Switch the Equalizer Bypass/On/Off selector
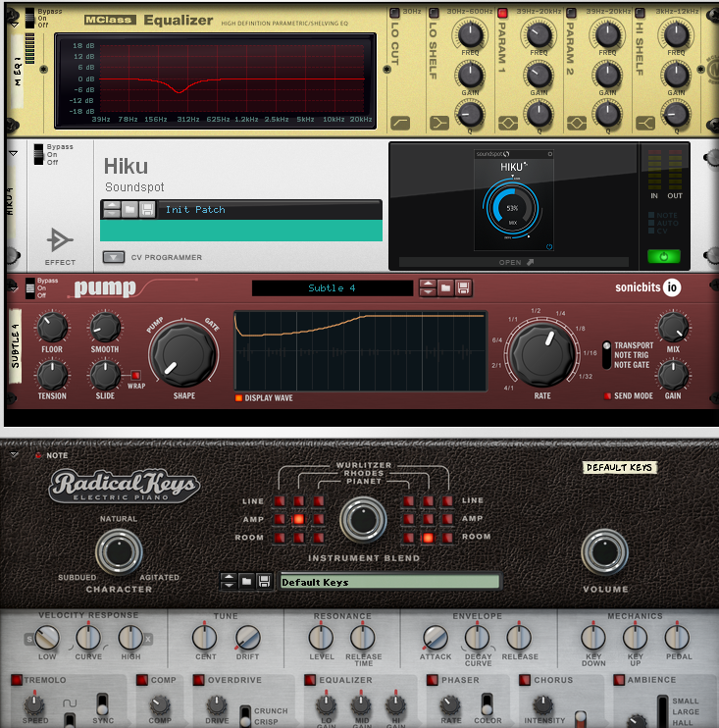The width and height of the screenshot is (719, 728). [29, 18]
